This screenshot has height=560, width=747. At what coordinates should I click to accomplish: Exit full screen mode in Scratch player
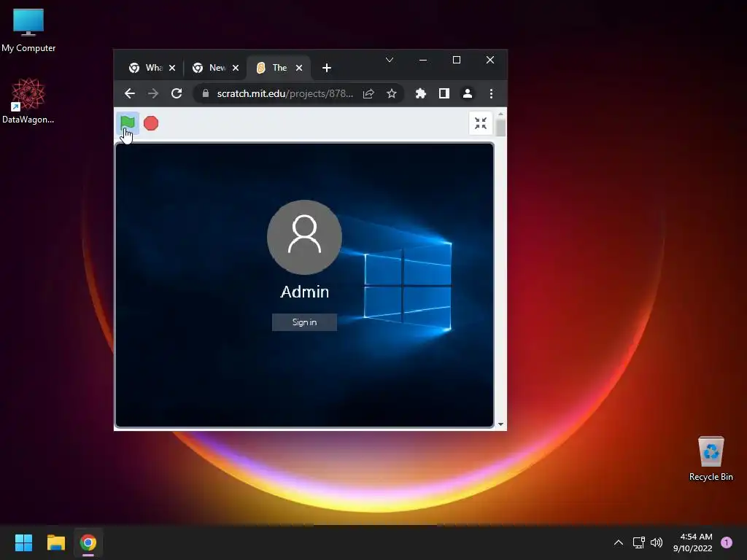click(x=481, y=123)
